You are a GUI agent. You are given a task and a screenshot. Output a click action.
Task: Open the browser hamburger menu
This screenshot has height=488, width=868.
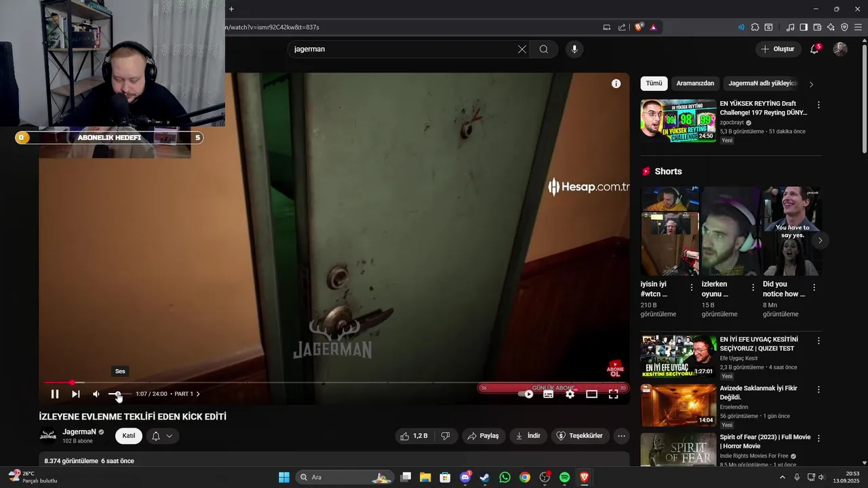[858, 27]
